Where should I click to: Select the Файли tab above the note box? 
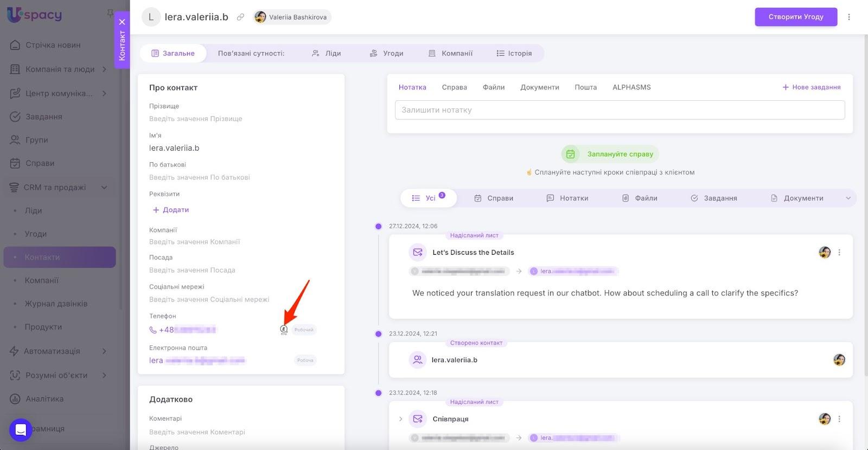click(494, 87)
